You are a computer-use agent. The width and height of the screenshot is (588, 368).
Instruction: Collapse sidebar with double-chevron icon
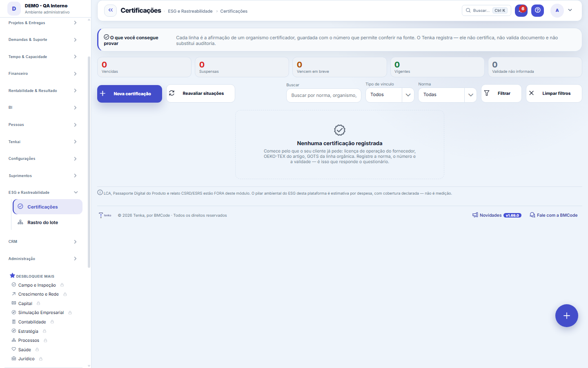point(111,11)
